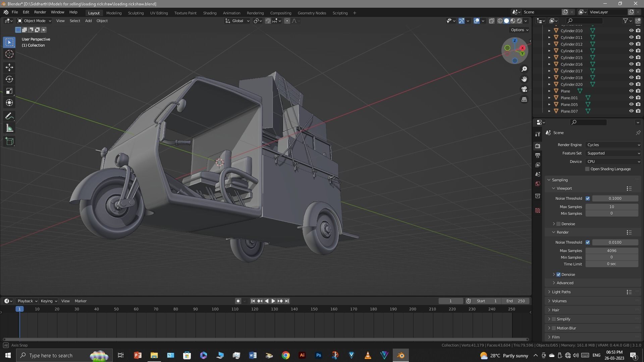Viewport: 644px width, 362px height.
Task: Hide Plane.001 with its eye icon
Action: pyautogui.click(x=631, y=98)
